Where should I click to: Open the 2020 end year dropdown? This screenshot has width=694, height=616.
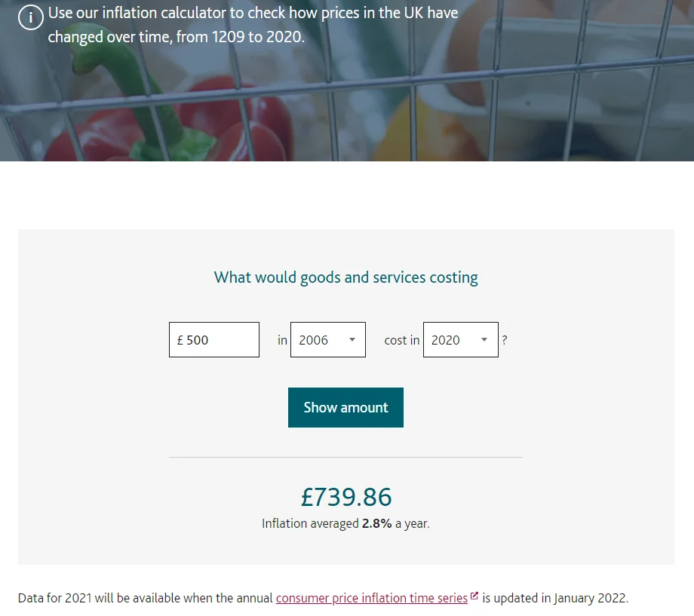pos(461,339)
